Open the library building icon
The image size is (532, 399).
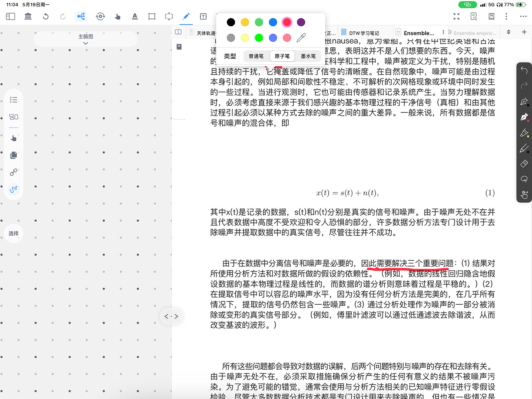coord(28,16)
